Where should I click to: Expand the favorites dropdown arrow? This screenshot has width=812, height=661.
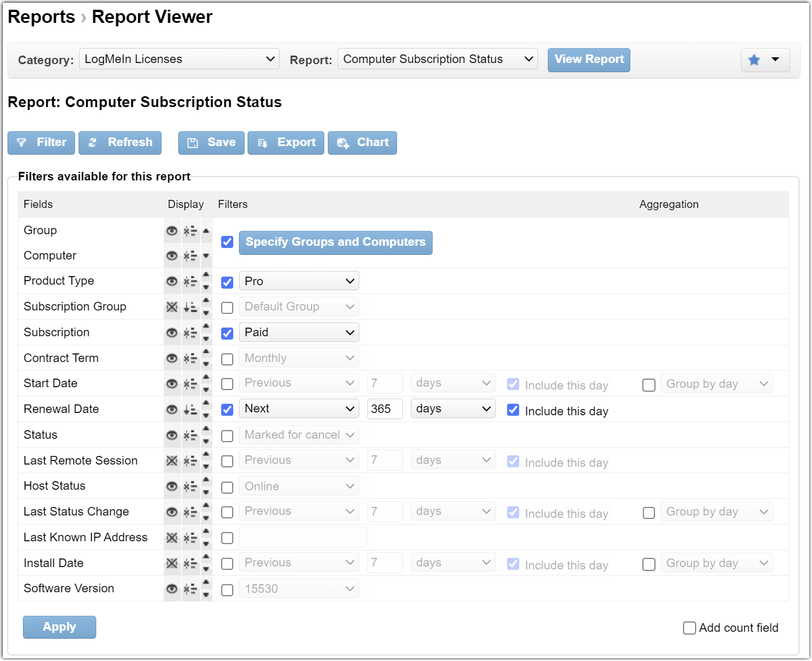[775, 59]
